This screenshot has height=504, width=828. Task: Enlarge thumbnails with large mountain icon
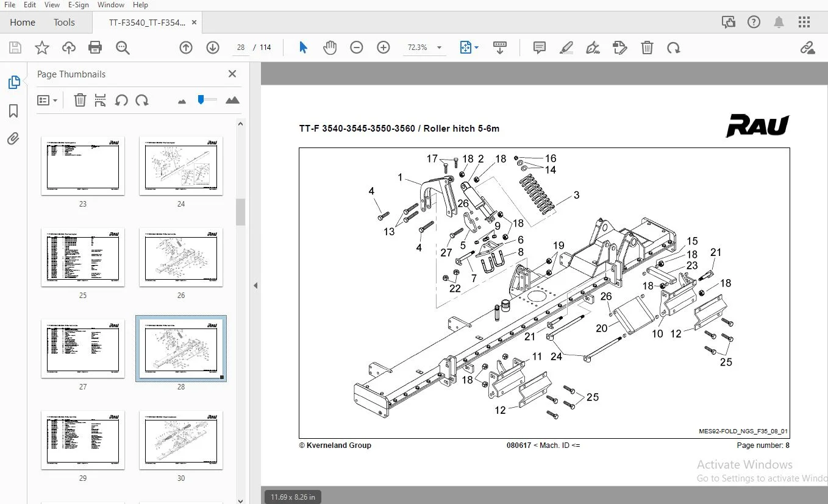point(232,100)
